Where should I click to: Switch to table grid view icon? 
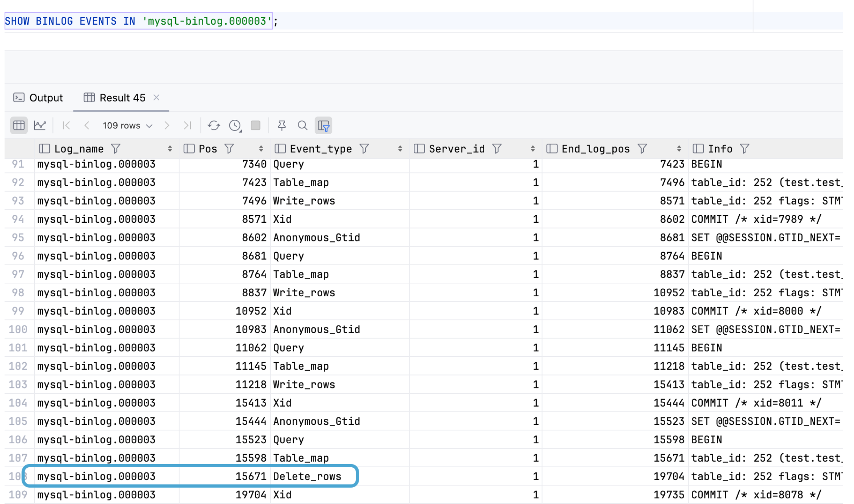(19, 125)
